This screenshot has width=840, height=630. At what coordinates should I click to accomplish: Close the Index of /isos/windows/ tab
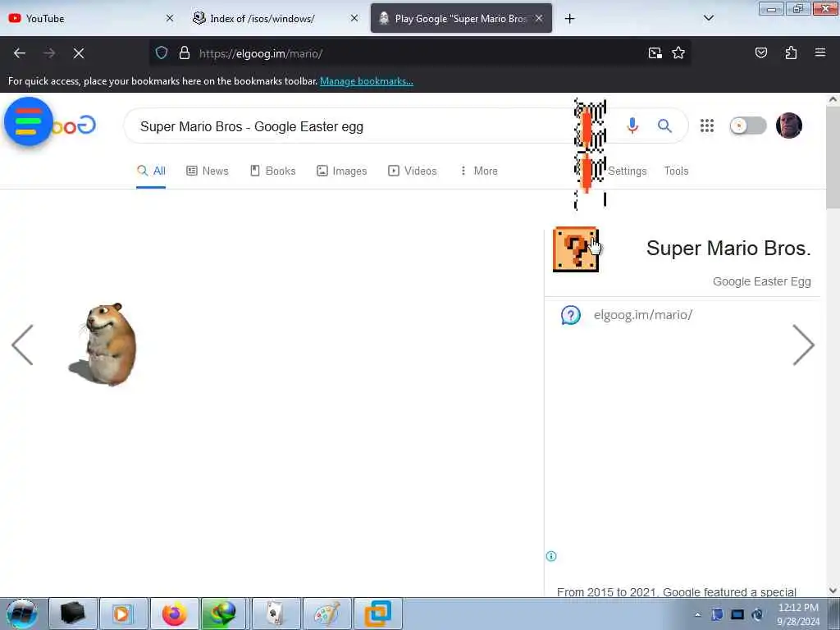coord(354,18)
